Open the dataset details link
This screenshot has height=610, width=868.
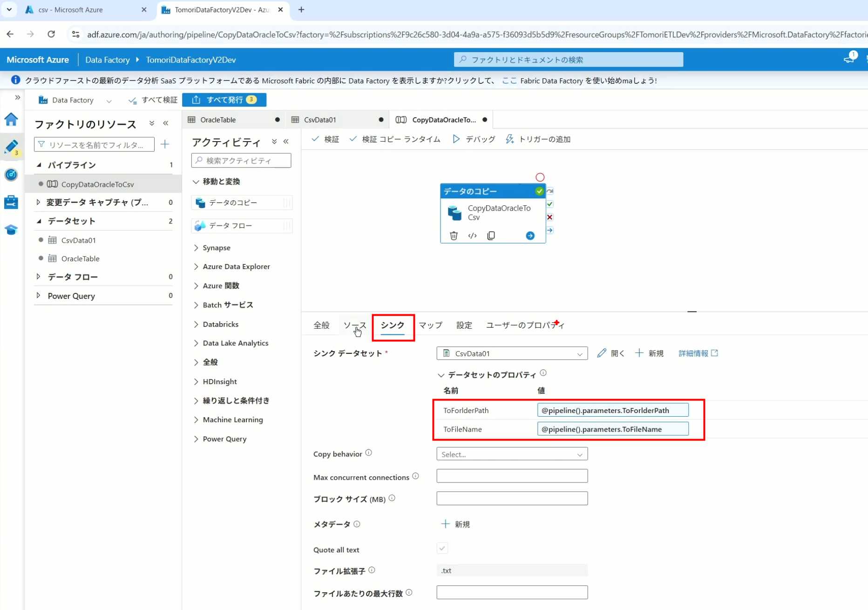(698, 353)
